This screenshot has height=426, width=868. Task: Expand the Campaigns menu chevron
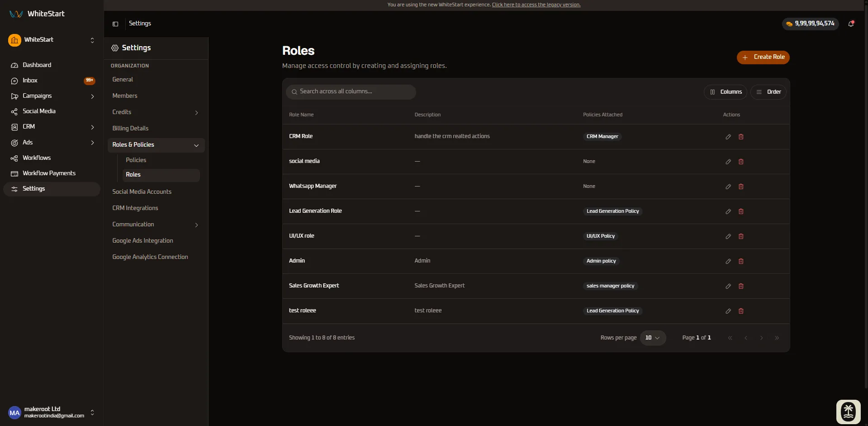[x=92, y=96]
